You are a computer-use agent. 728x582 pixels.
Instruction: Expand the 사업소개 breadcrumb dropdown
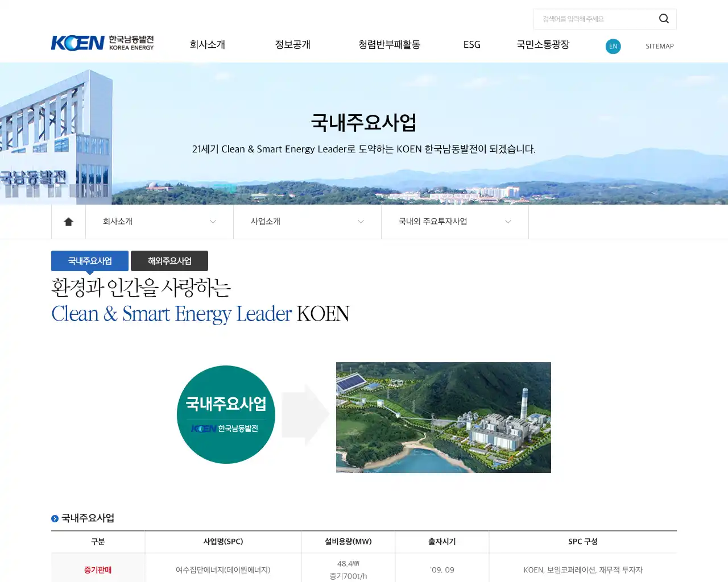(x=307, y=222)
